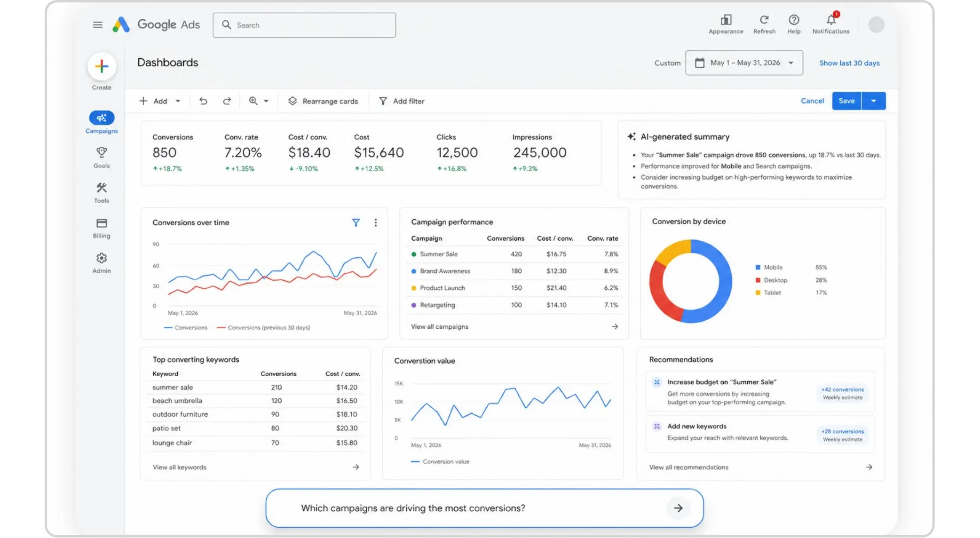Click the 'beach umbrella' keyword row

click(255, 401)
